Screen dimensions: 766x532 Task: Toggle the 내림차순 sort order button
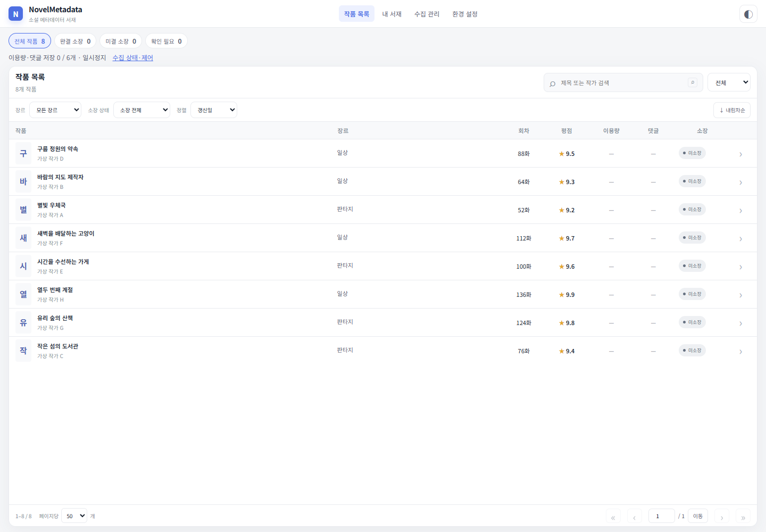(x=732, y=110)
